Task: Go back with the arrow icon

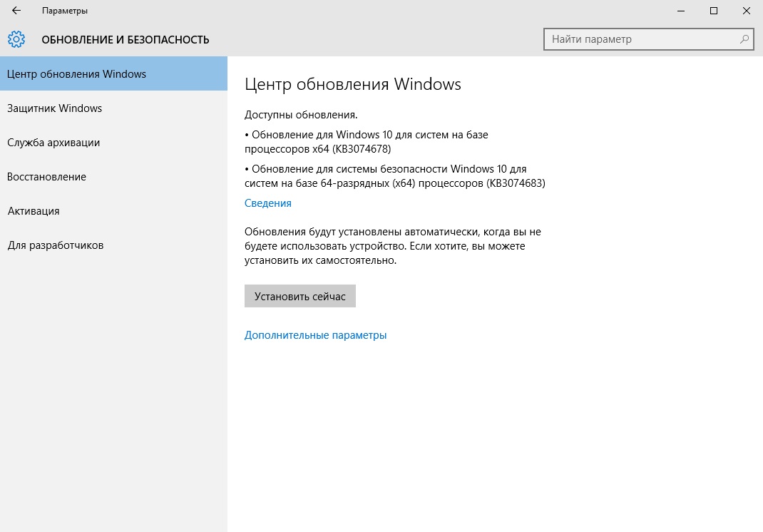Action: [x=16, y=10]
